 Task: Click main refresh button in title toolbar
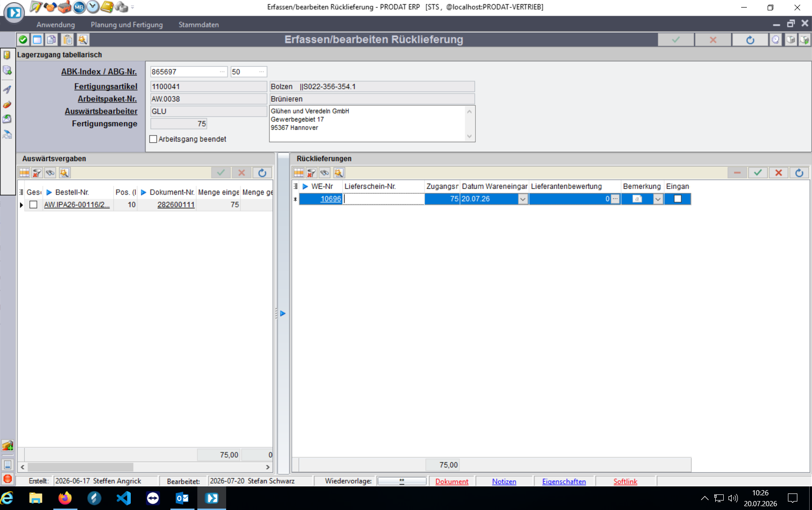[750, 40]
